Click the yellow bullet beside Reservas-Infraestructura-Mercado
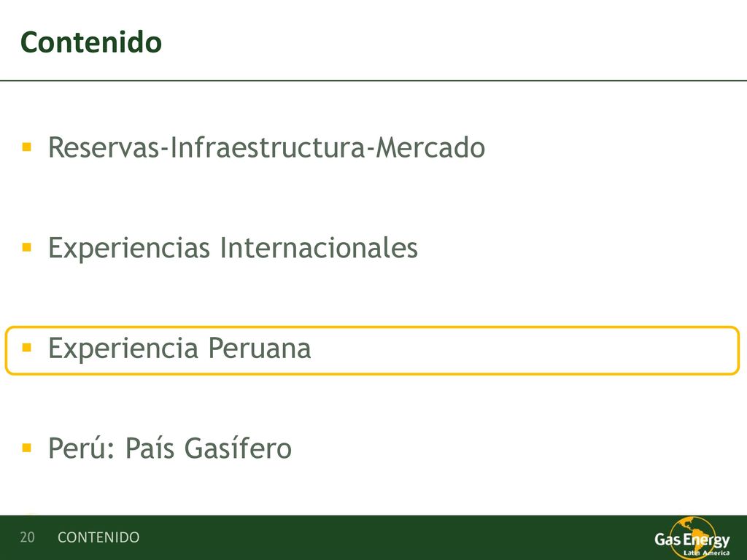This screenshot has width=747, height=560. pyautogui.click(x=27, y=147)
